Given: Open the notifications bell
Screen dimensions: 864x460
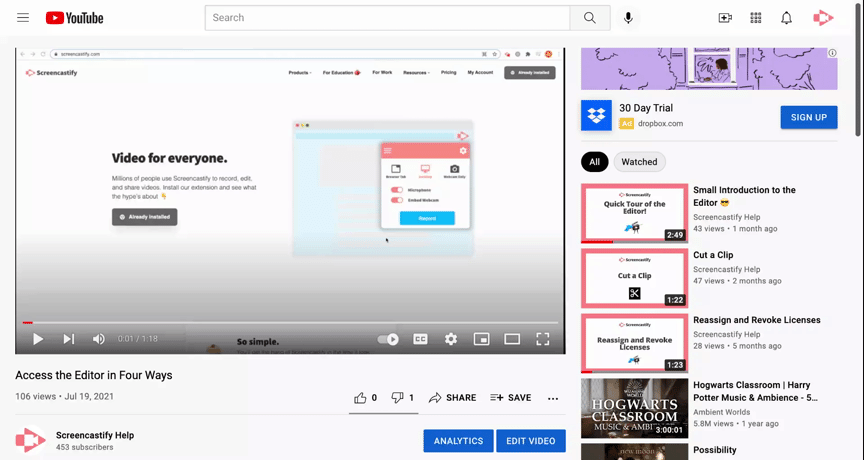Looking at the screenshot, I should (786, 18).
